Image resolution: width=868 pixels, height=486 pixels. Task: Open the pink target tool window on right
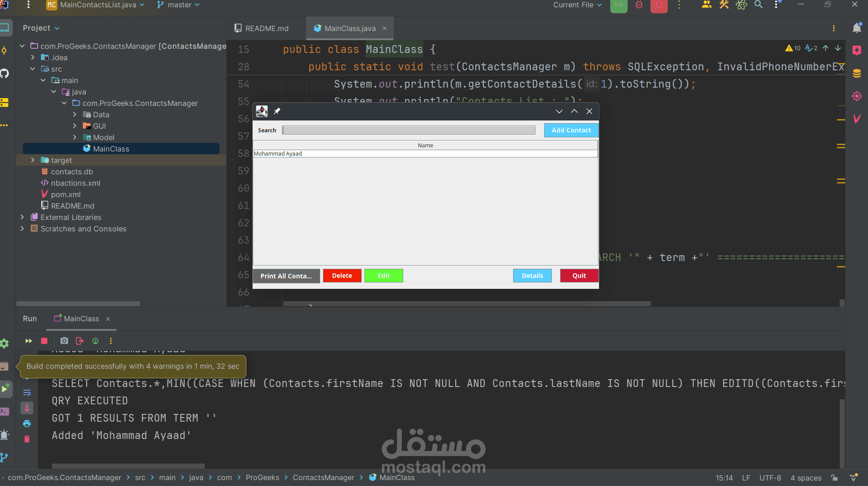(857, 96)
